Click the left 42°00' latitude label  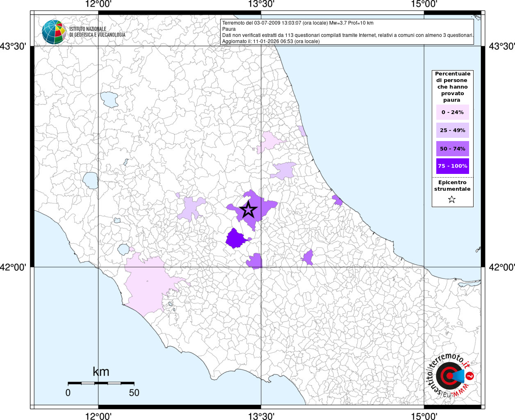[13, 267]
